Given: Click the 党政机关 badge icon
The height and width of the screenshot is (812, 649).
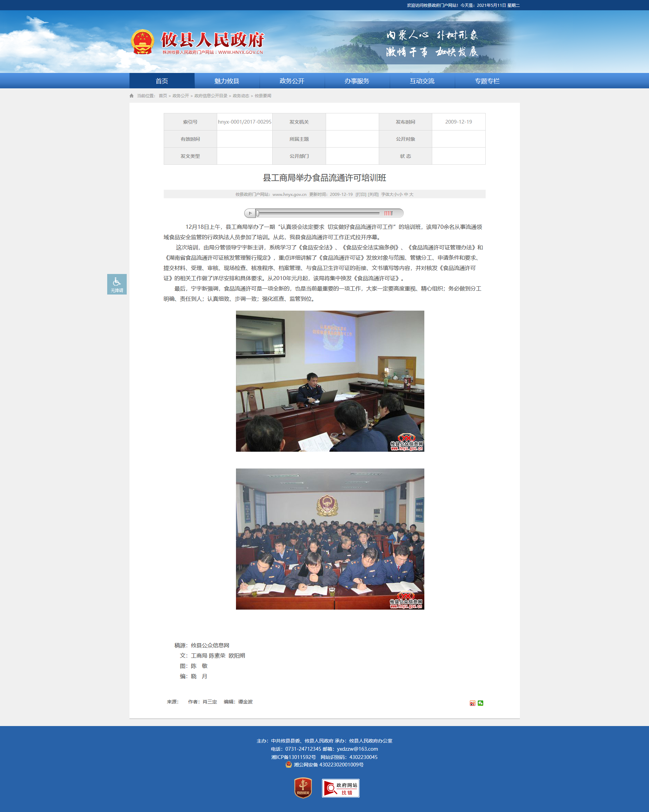Looking at the screenshot, I should point(303,788).
